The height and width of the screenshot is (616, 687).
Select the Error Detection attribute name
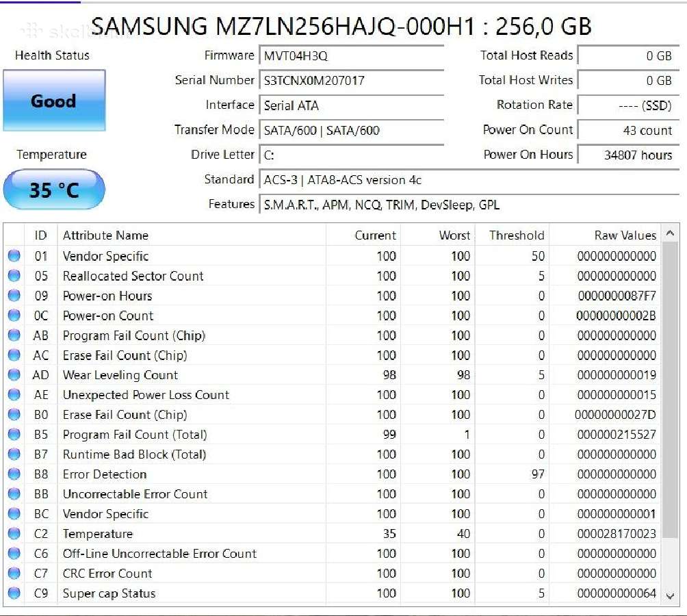click(x=105, y=474)
